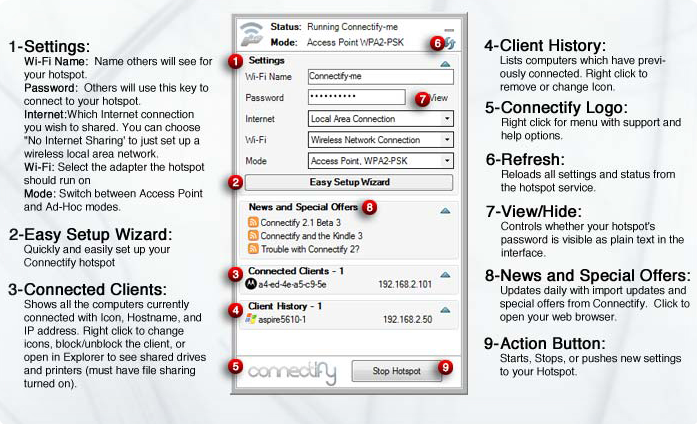Click the Client History - 1 header
Screen dimensions: 697x424
pyautogui.click(x=285, y=306)
